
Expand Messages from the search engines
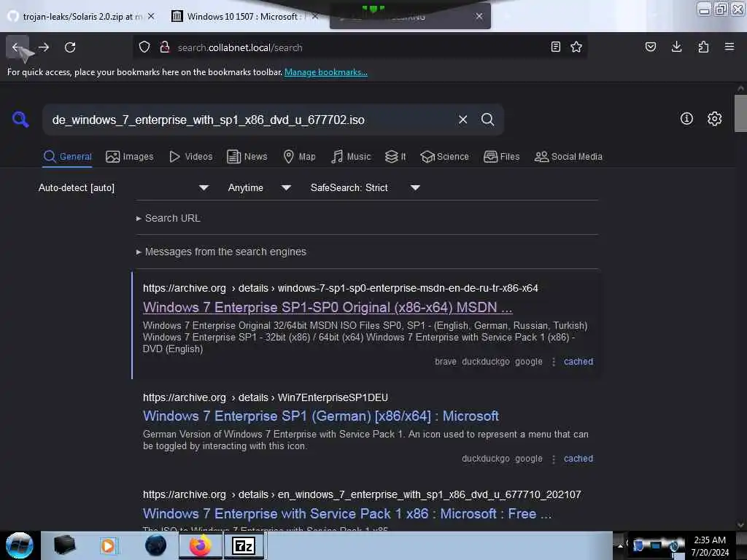coord(221,252)
